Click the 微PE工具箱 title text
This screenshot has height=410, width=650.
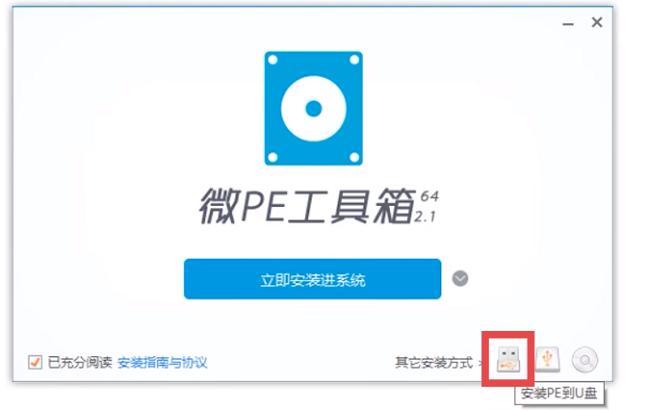307,206
